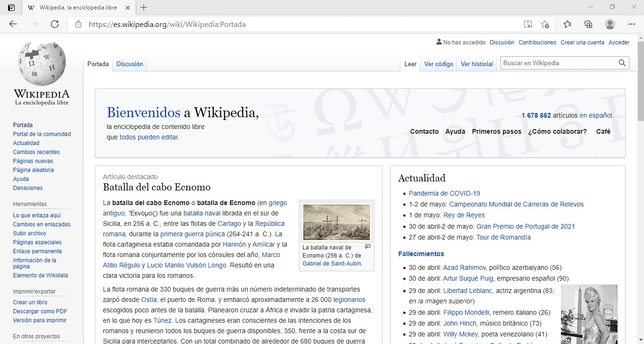Go to Cambios recientes in sidebar
The image size is (644, 344).
(36, 152)
